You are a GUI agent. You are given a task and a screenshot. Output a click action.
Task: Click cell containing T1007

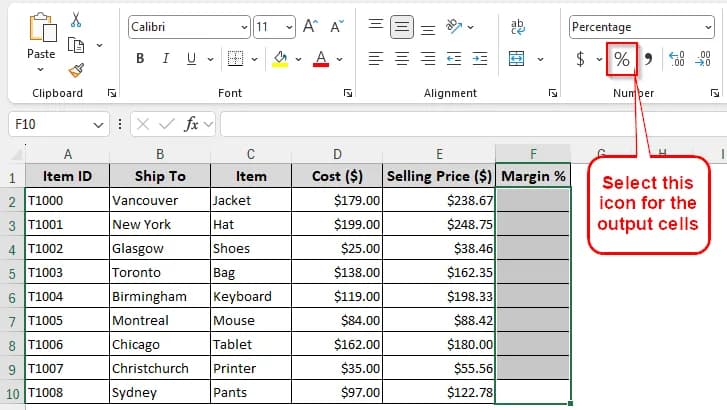click(x=68, y=368)
